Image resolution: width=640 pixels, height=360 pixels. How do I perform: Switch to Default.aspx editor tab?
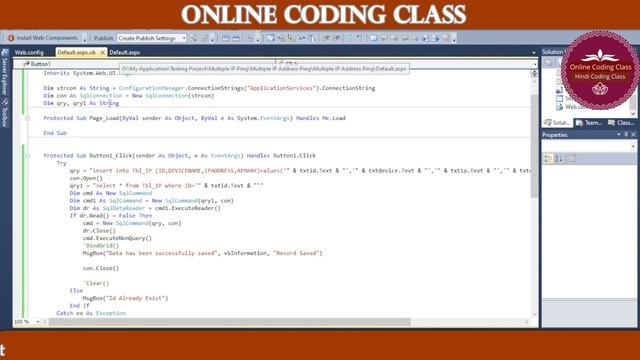click(x=124, y=52)
